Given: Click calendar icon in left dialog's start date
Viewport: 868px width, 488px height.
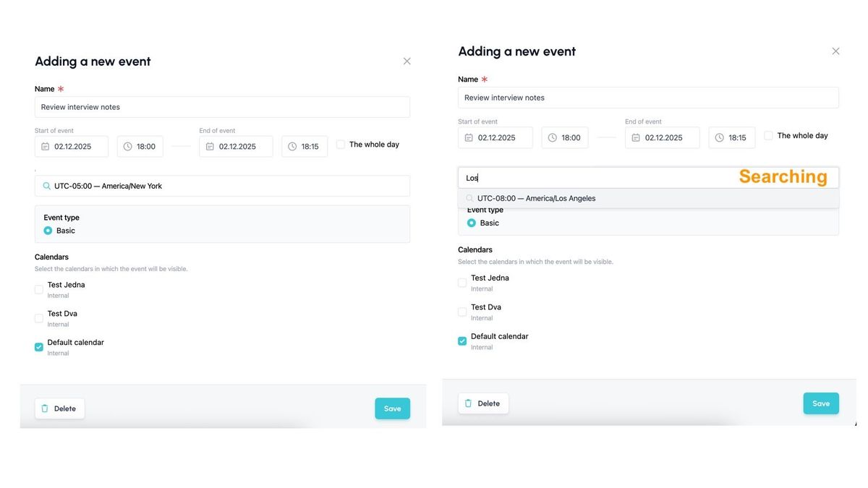Looking at the screenshot, I should (x=46, y=147).
